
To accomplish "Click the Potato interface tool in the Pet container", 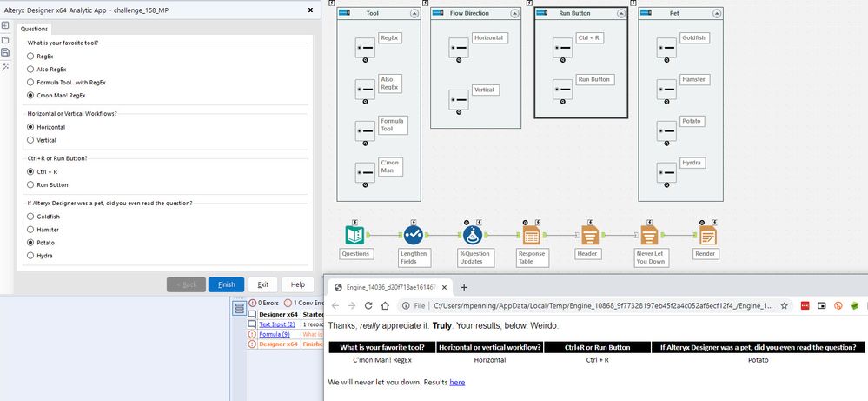I will click(666, 131).
